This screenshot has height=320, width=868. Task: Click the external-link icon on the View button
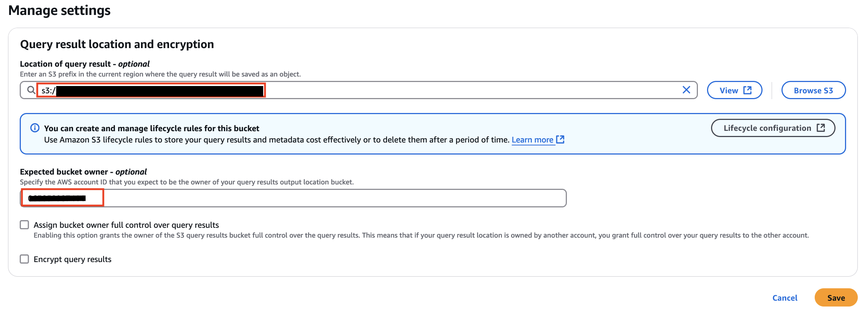pyautogui.click(x=748, y=90)
